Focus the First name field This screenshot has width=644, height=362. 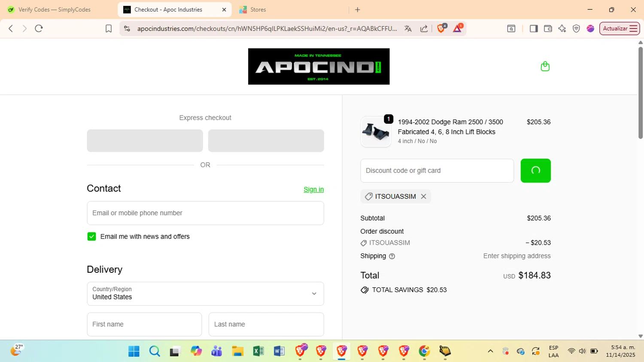coord(144,324)
